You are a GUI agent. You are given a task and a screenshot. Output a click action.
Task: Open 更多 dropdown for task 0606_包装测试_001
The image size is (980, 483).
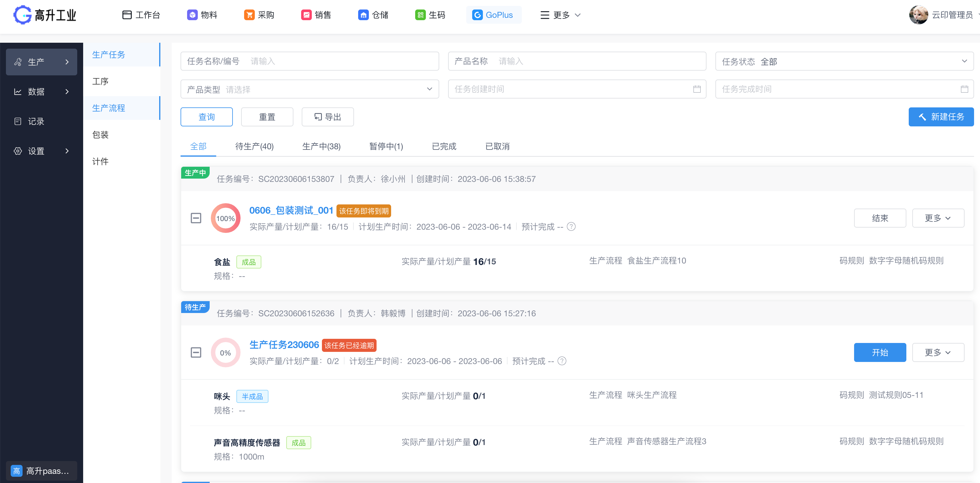pyautogui.click(x=938, y=218)
